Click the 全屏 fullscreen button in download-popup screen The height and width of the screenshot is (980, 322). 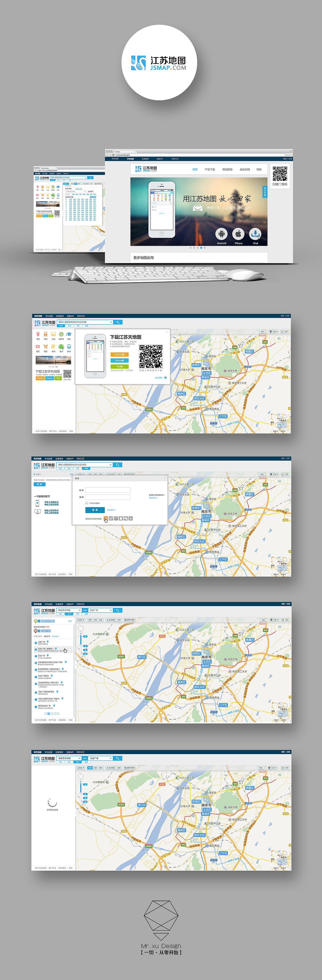click(285, 331)
